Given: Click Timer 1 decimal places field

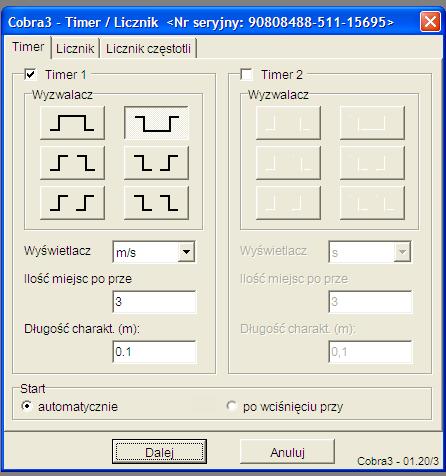Looking at the screenshot, I should 155,302.
